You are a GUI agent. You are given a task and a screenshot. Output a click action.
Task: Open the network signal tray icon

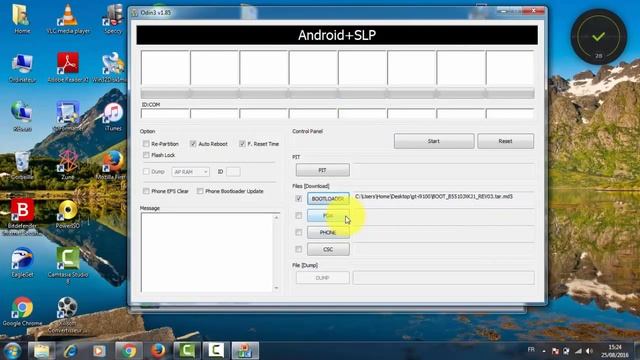coord(578,351)
